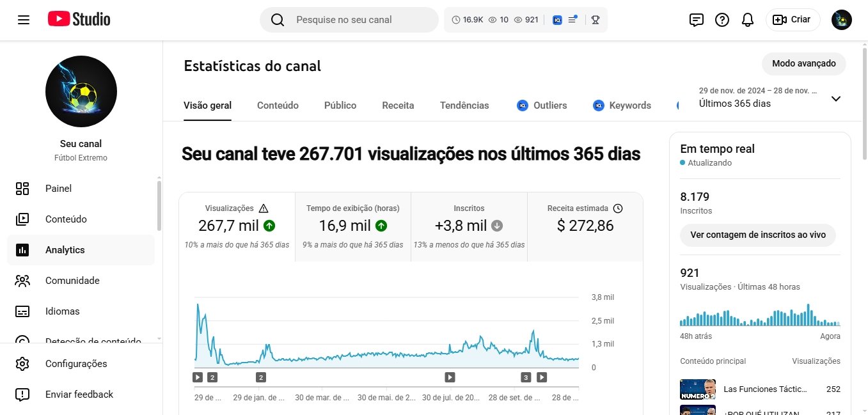The height and width of the screenshot is (415, 868).
Task: Switch to the Visão geral tab
Action: click(207, 106)
